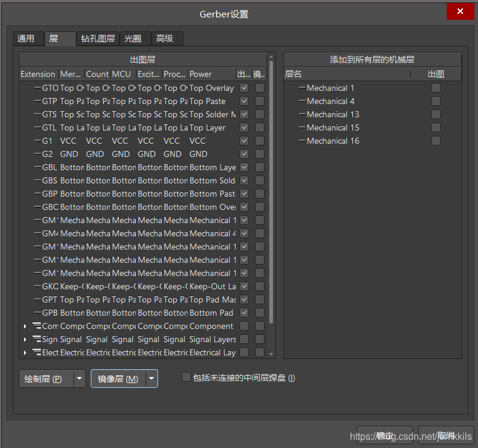Click the Power column header
The width and height of the screenshot is (478, 448).
212,74
